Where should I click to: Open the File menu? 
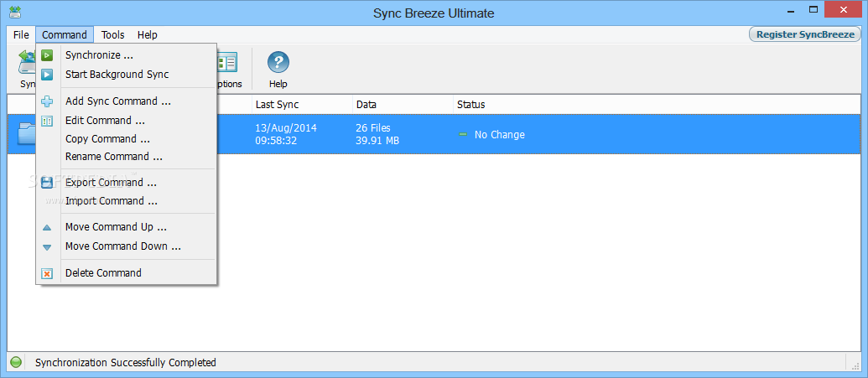21,35
